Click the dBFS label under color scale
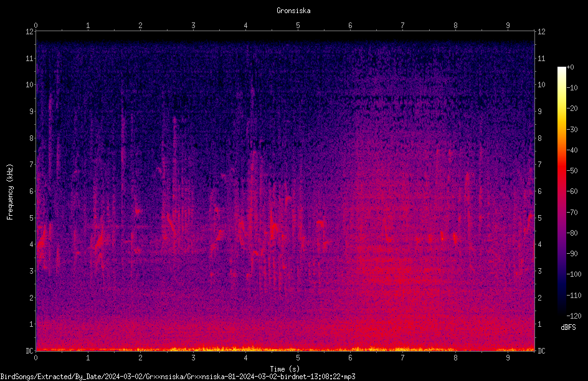Screen dimensions: 588x381 coord(568,327)
